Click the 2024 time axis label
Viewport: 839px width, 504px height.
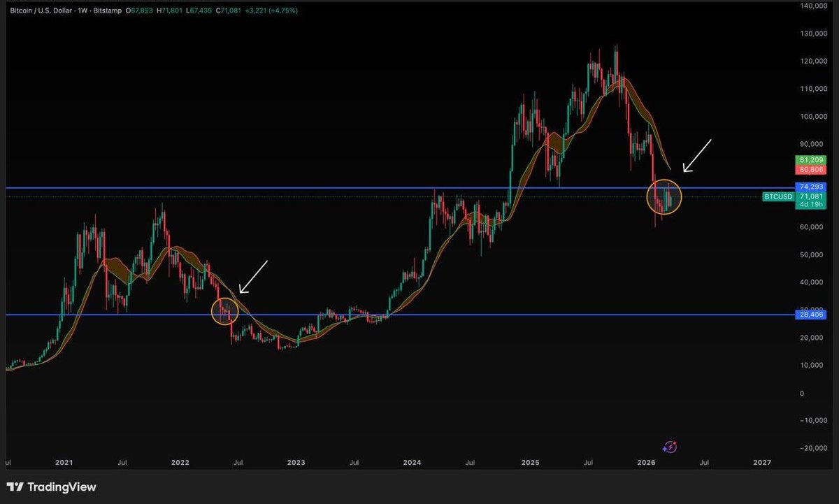pos(413,463)
